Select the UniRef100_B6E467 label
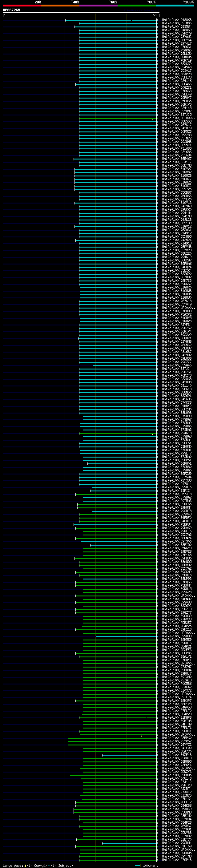 [177, 159]
